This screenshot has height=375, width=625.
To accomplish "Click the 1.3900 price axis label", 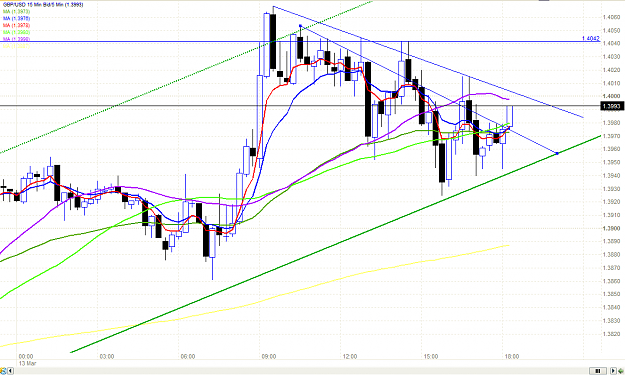I will click(611, 228).
